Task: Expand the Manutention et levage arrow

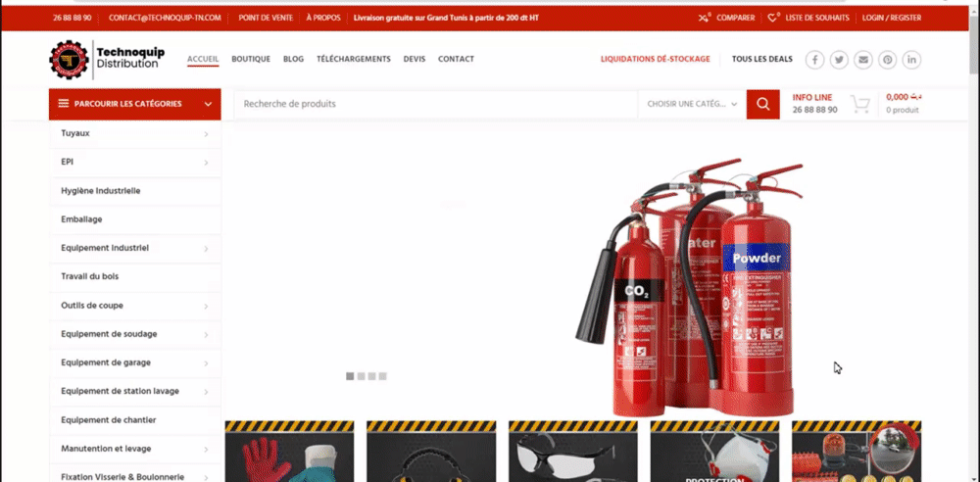Action: point(206,450)
